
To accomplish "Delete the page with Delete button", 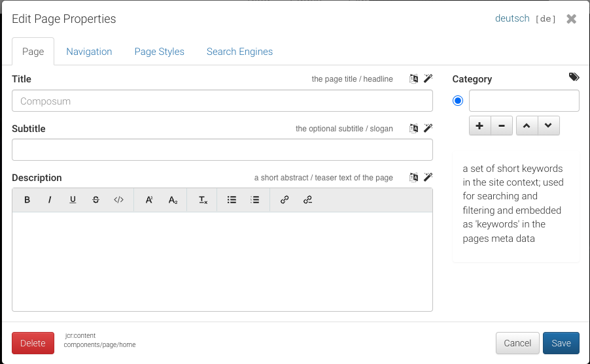I will tap(33, 343).
